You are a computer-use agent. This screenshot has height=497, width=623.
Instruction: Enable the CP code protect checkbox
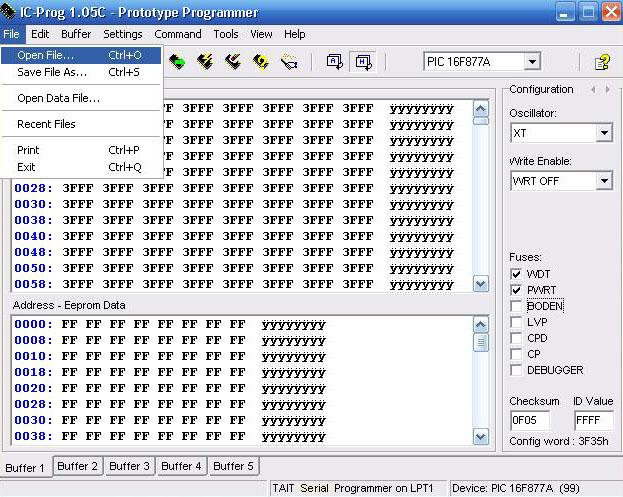pos(516,354)
